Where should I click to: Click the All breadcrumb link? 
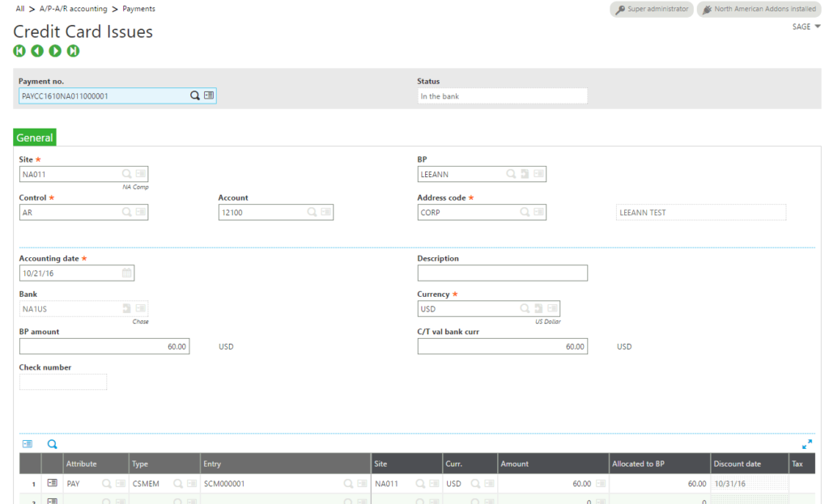click(20, 9)
